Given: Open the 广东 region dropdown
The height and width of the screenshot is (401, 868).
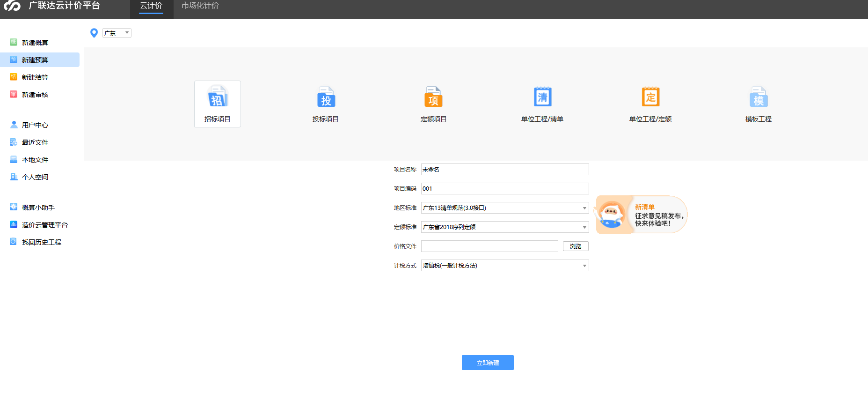Looking at the screenshot, I should 117,33.
